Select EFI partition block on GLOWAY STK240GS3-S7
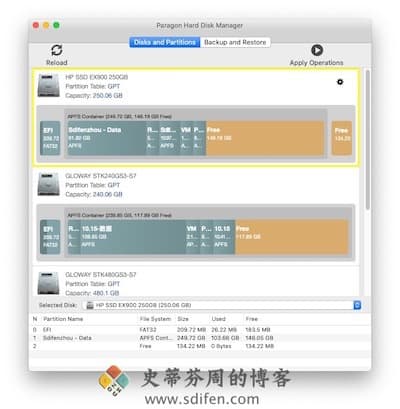 click(50, 237)
